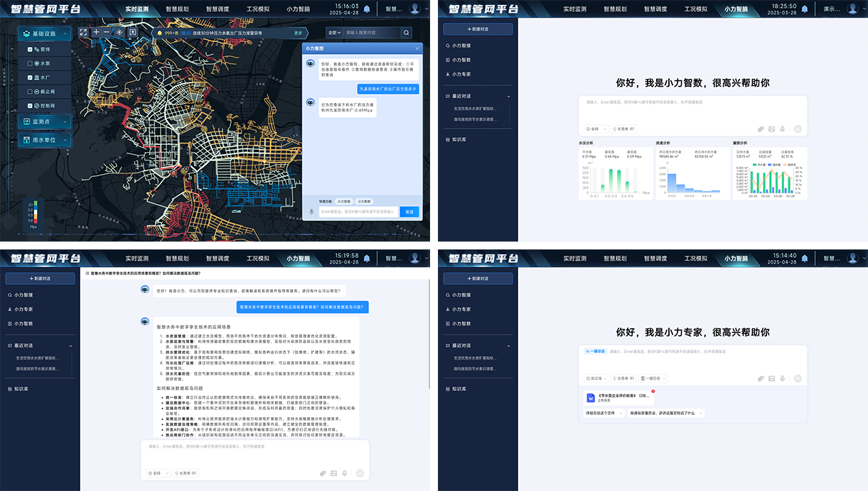Click the fullscreen icon on map toolbar
The height and width of the screenshot is (491, 868).
83,33
